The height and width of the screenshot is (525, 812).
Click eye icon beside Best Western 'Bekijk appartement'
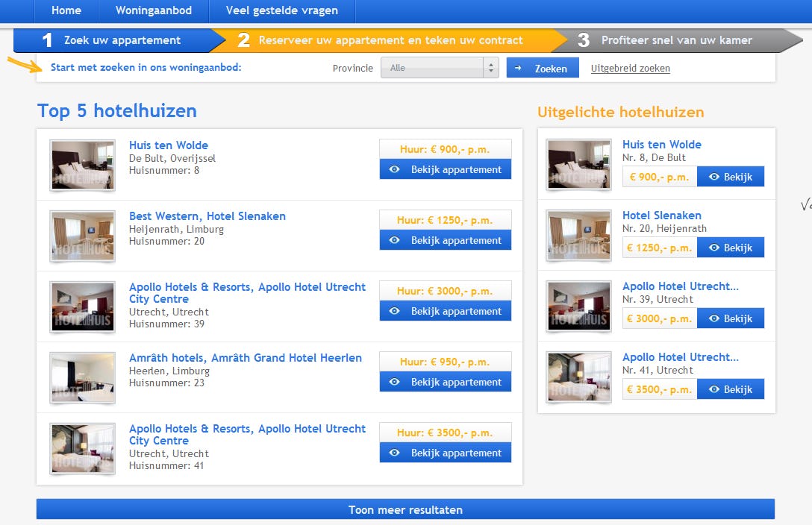[395, 241]
